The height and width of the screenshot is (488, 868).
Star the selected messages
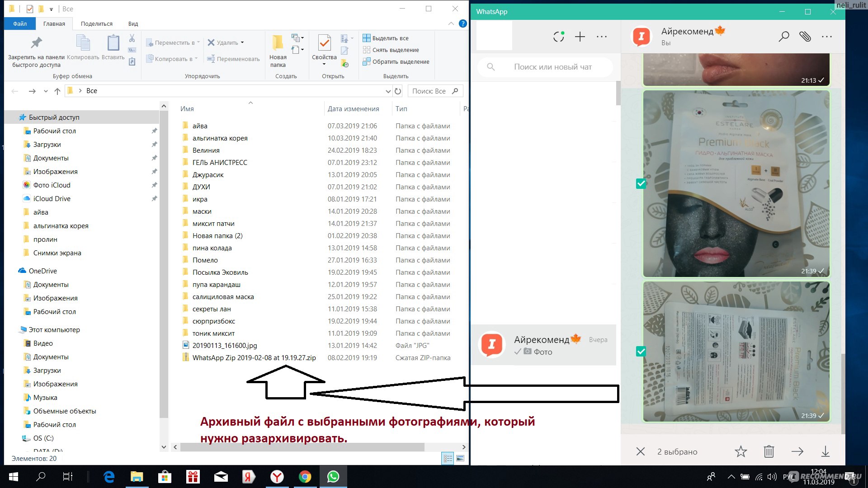[x=741, y=451]
